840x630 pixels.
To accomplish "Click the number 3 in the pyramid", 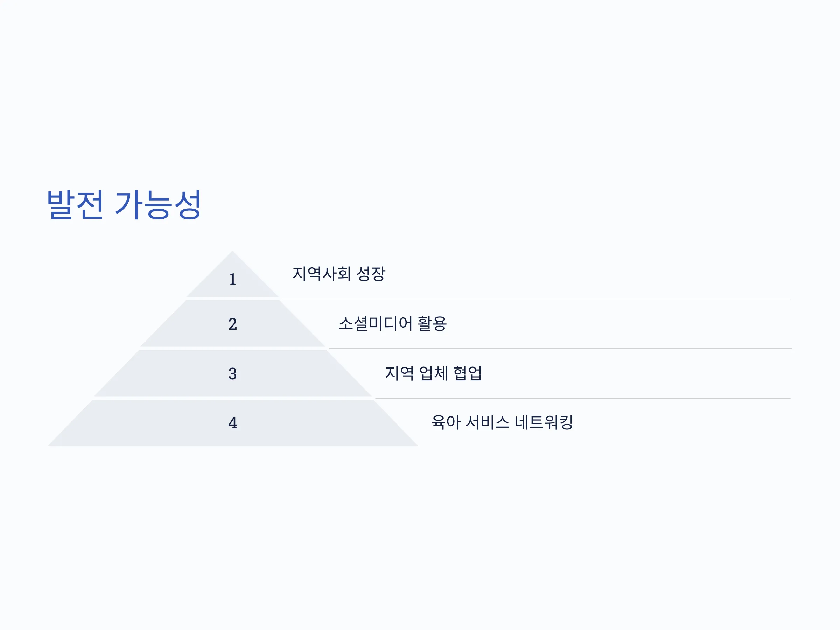I will click(233, 374).
